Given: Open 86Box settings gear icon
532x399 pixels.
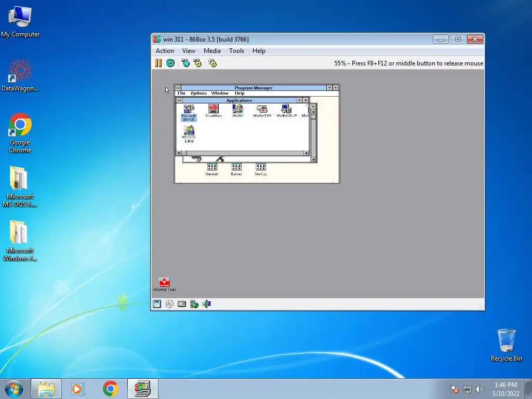Looking at the screenshot, I should pos(212,63).
